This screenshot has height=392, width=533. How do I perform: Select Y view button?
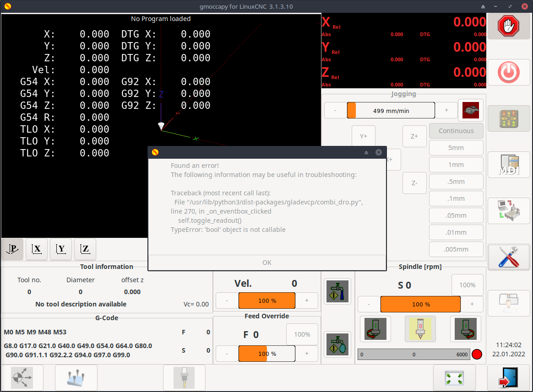60,249
